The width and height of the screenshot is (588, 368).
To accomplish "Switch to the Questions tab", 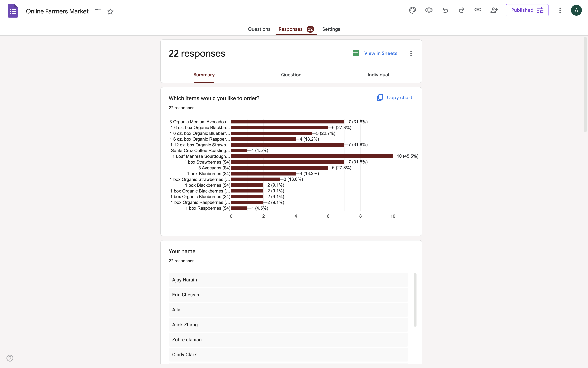I will tap(259, 29).
